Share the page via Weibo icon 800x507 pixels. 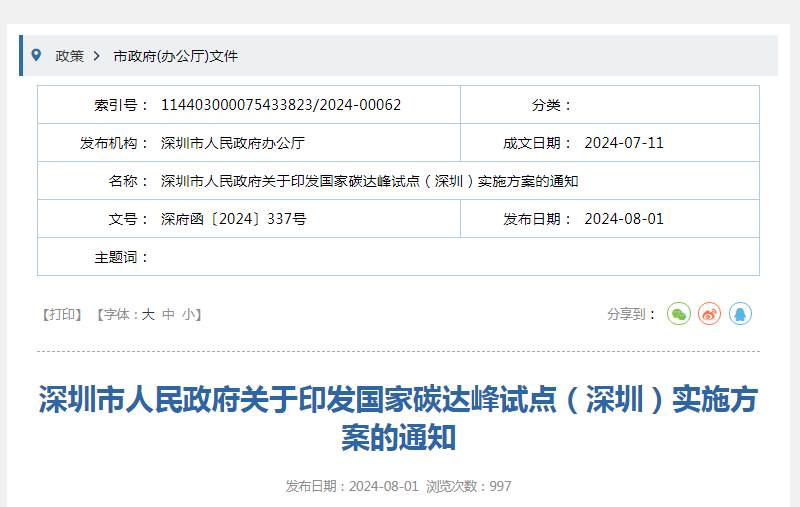click(709, 314)
